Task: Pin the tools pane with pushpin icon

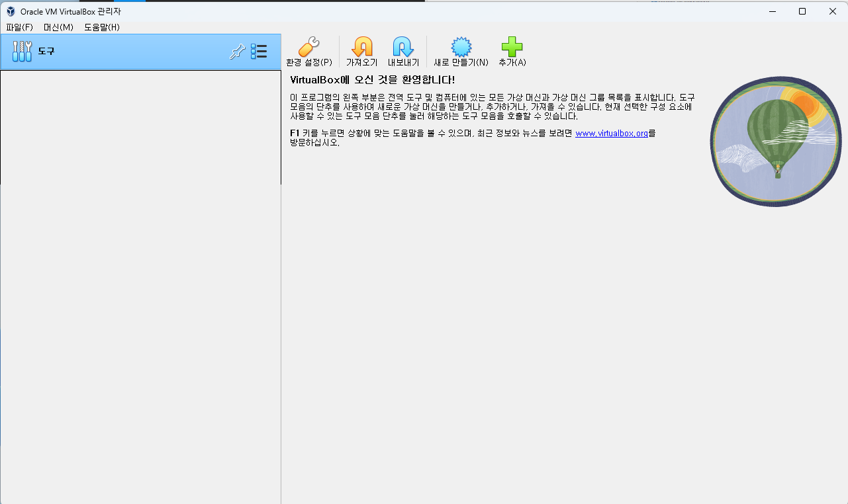Action: 237,52
